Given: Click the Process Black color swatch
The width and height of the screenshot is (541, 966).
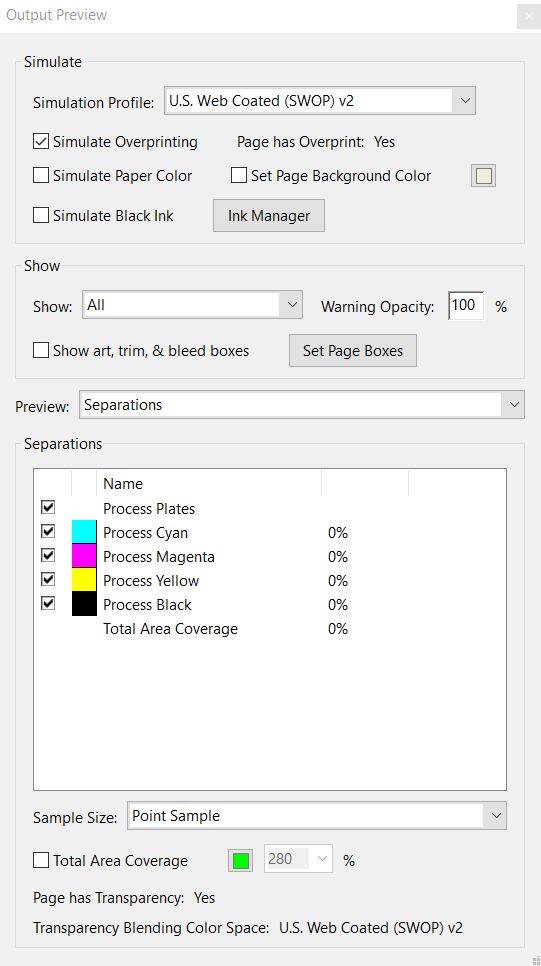Looking at the screenshot, I should pos(84,604).
